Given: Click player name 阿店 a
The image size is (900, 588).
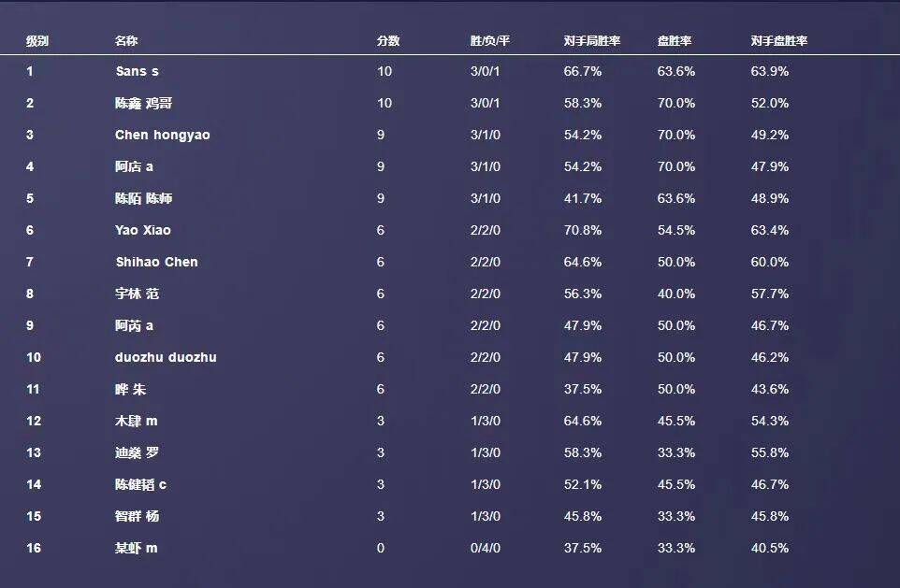Looking at the screenshot, I should pos(134,166).
